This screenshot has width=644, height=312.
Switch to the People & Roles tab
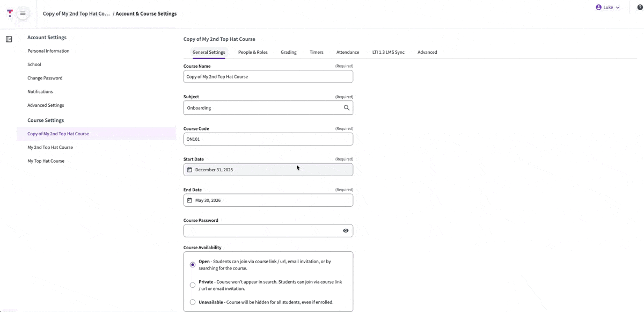click(253, 52)
